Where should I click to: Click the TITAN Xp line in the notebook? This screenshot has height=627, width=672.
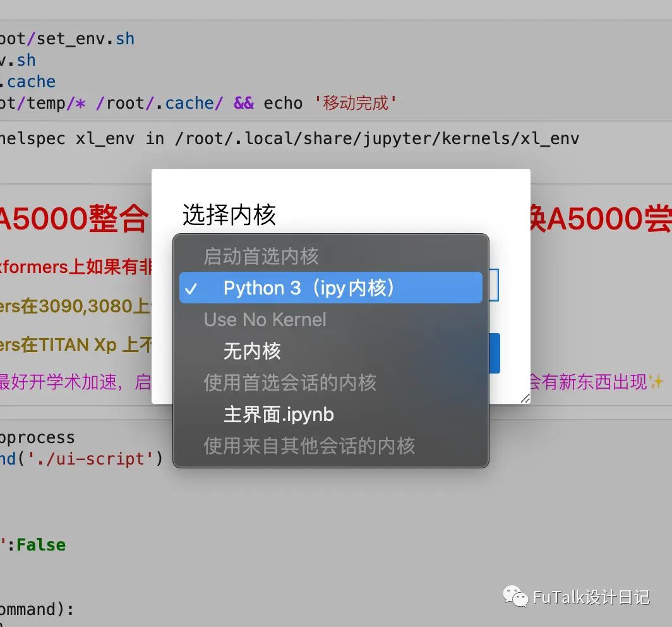[76, 344]
